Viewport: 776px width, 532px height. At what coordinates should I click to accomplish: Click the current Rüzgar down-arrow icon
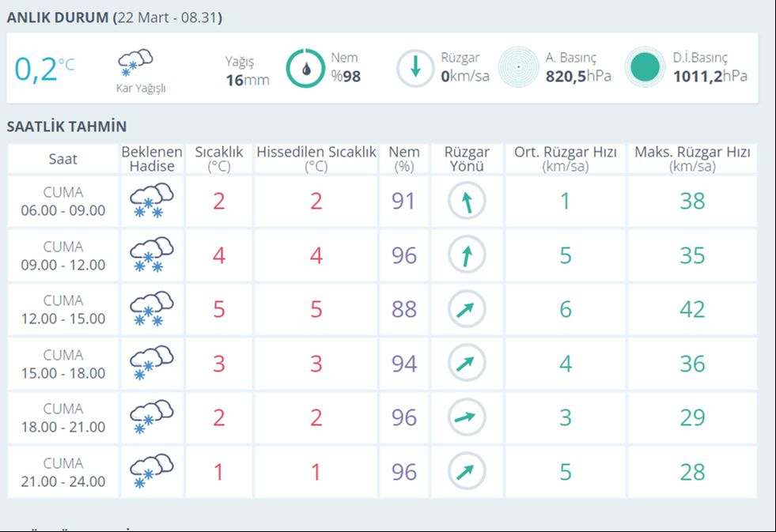pos(415,68)
